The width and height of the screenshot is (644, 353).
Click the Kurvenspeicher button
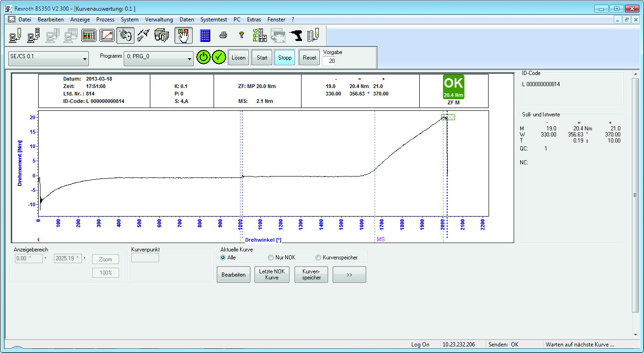point(311,275)
